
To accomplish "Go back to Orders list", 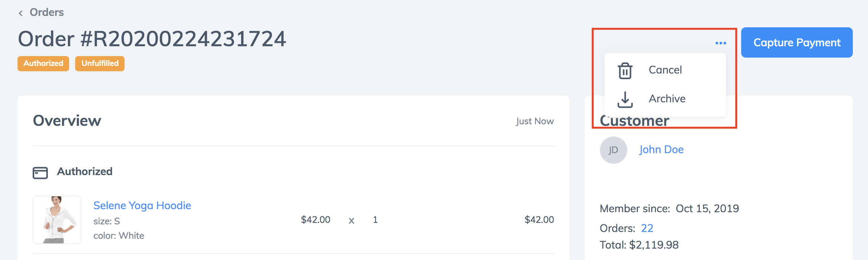I will [x=47, y=12].
